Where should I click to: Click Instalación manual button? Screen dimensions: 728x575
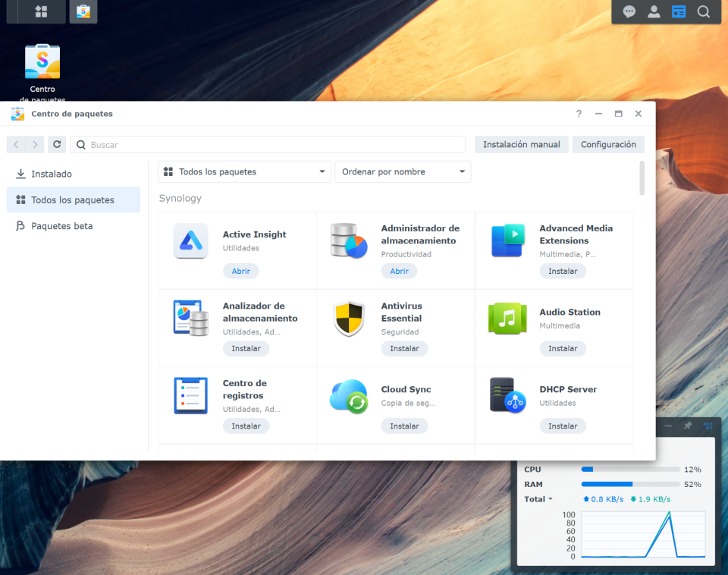click(522, 144)
